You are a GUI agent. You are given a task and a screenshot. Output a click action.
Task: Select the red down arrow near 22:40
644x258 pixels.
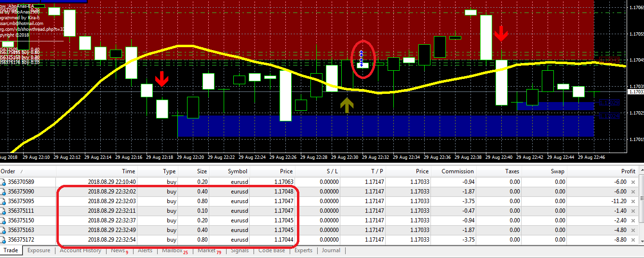coord(502,34)
